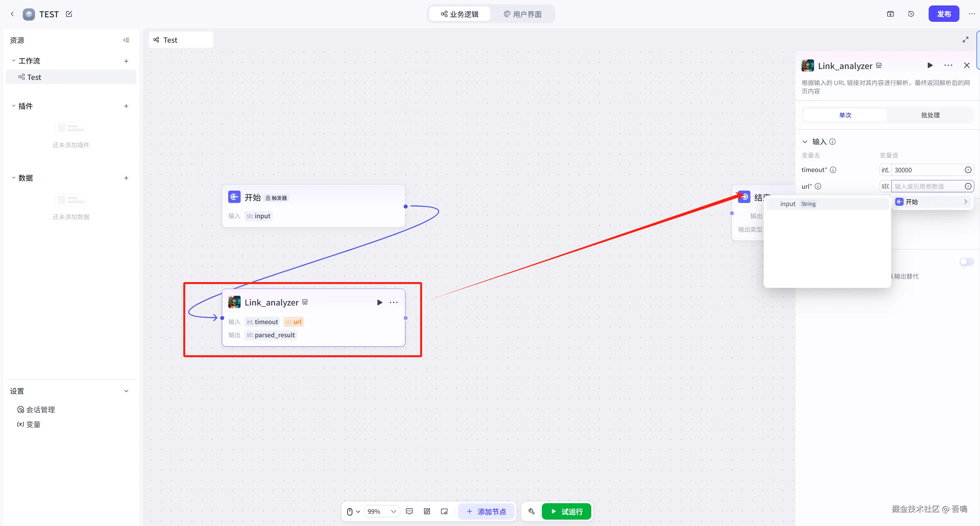The width and height of the screenshot is (980, 526).
Task: Open Link_analyzer node more options menu
Action: 394,302
